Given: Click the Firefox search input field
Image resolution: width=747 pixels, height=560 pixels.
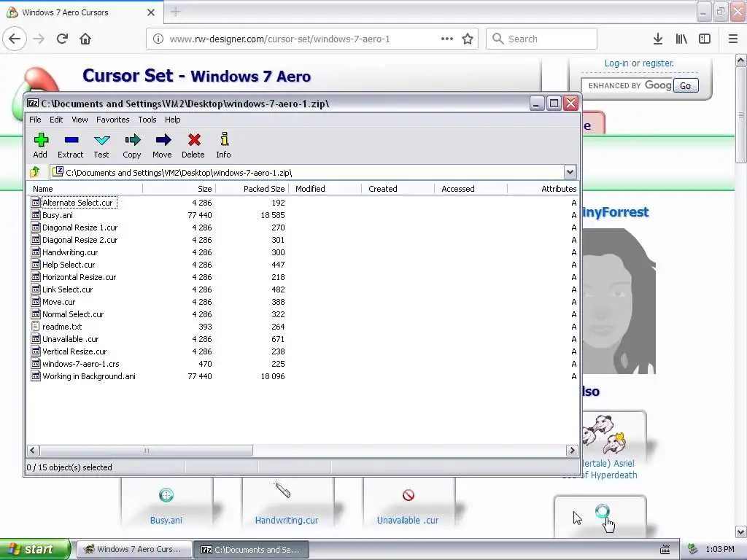Looking at the screenshot, I should pyautogui.click(x=541, y=39).
